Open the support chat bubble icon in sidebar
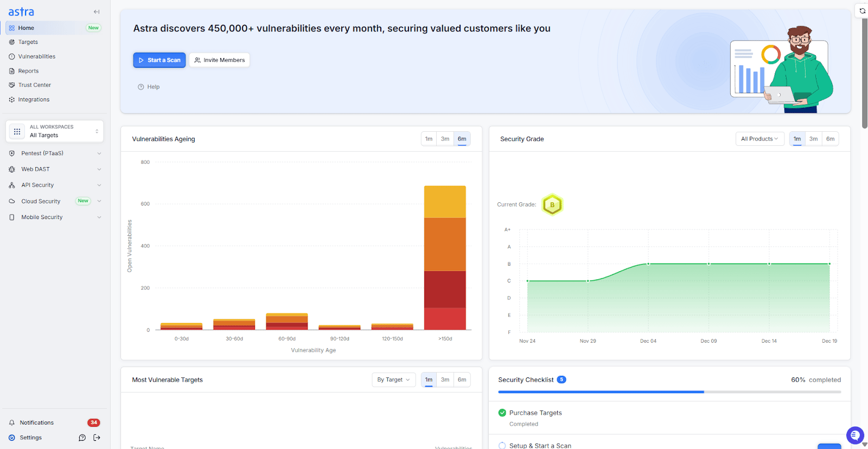 pyautogui.click(x=82, y=438)
